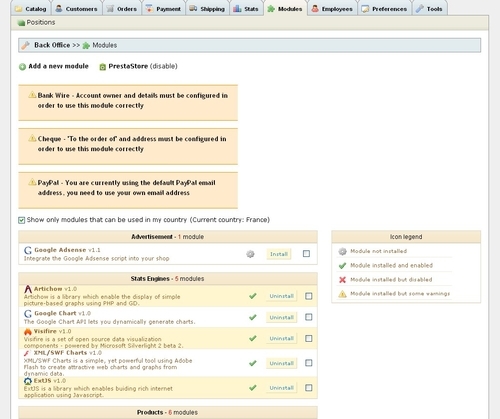
Task: Click the green Modules breadcrumb icon
Action: coord(86,45)
